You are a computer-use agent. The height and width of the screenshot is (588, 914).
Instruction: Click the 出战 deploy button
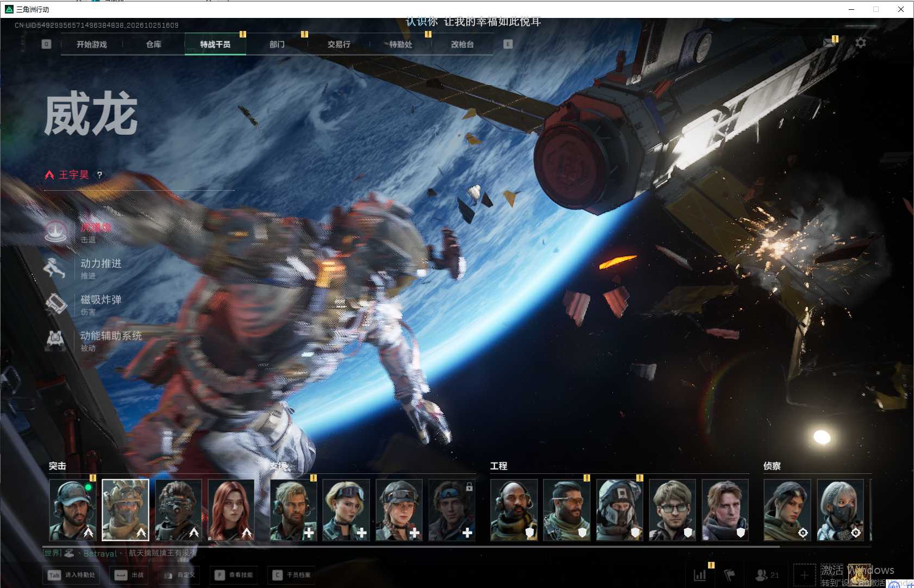(x=130, y=575)
